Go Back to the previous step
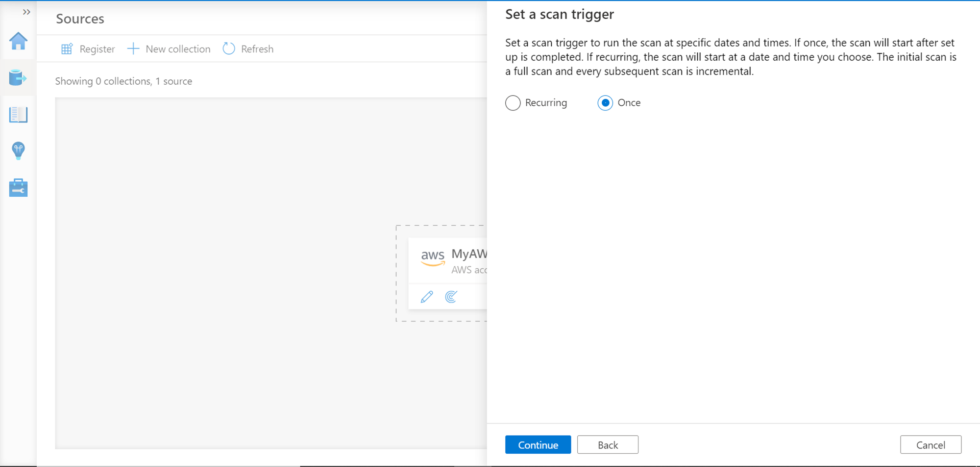 [608, 444]
